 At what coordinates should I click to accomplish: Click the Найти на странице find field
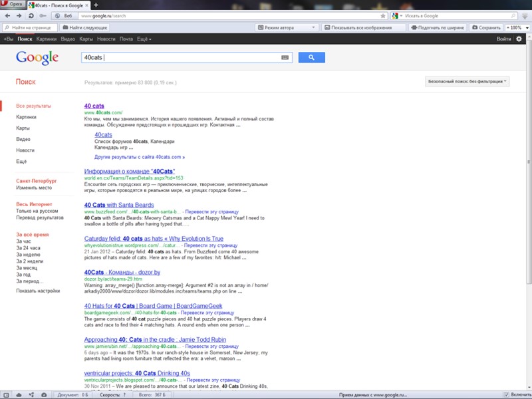tap(30, 27)
